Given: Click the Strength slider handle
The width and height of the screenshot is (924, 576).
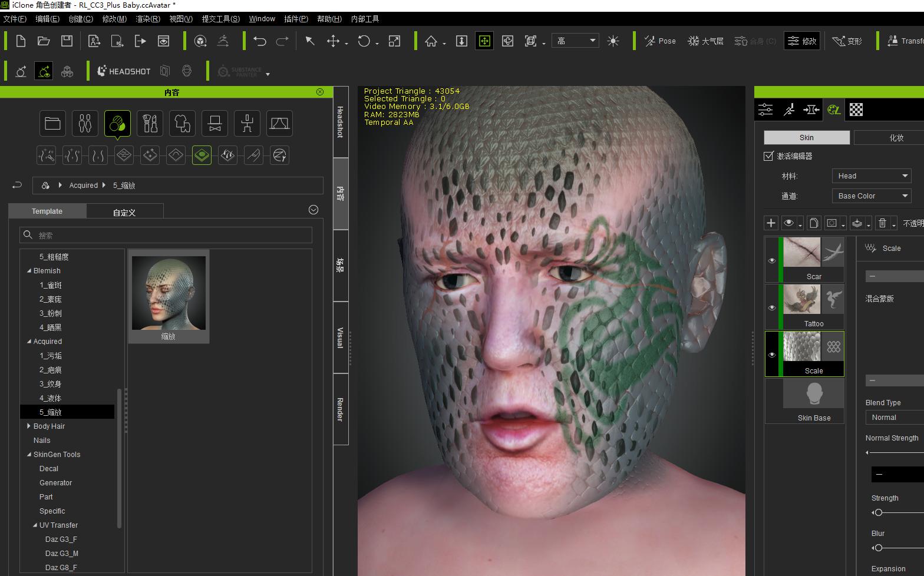Looking at the screenshot, I should pos(878,512).
